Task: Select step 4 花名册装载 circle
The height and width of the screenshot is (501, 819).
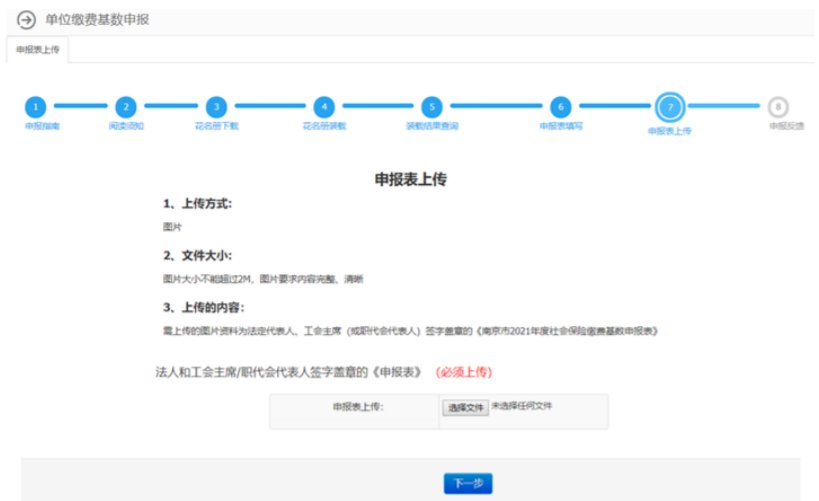Action: point(323,107)
